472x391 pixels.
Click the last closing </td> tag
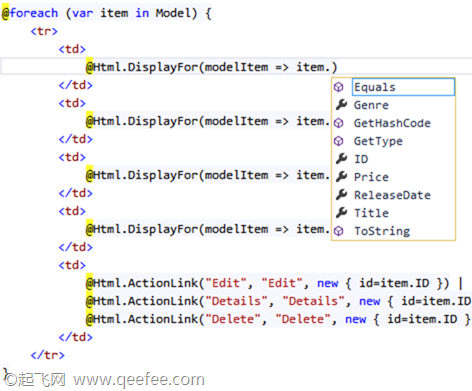[x=75, y=337]
